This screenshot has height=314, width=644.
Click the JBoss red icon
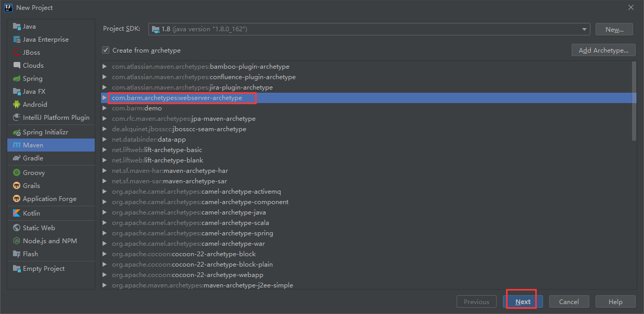17,53
